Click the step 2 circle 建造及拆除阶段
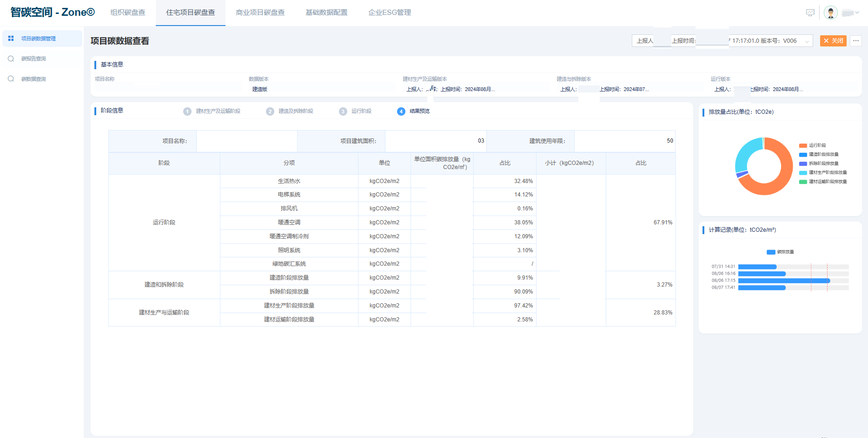The height and width of the screenshot is (438, 868). [270, 111]
